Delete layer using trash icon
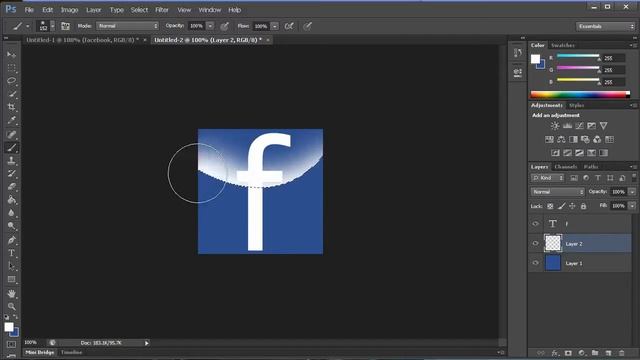The width and height of the screenshot is (640, 360). pyautogui.click(x=622, y=353)
